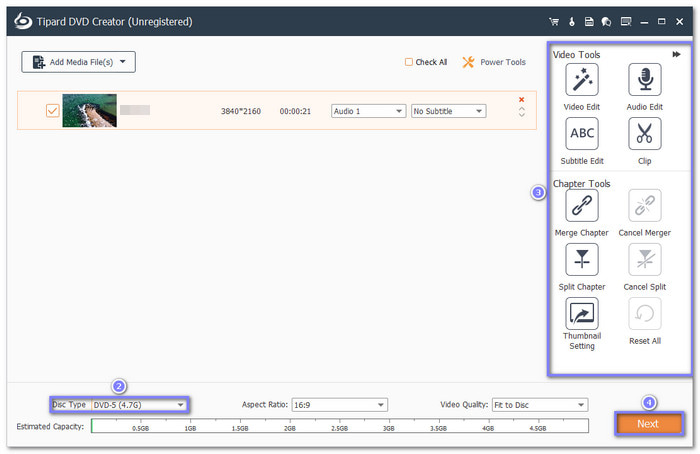700x454 pixels.
Task: Open the shopping cart purchase icon
Action: (x=554, y=21)
